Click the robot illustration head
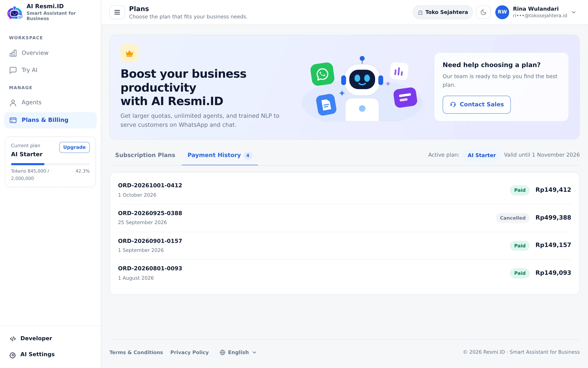 [x=362, y=79]
